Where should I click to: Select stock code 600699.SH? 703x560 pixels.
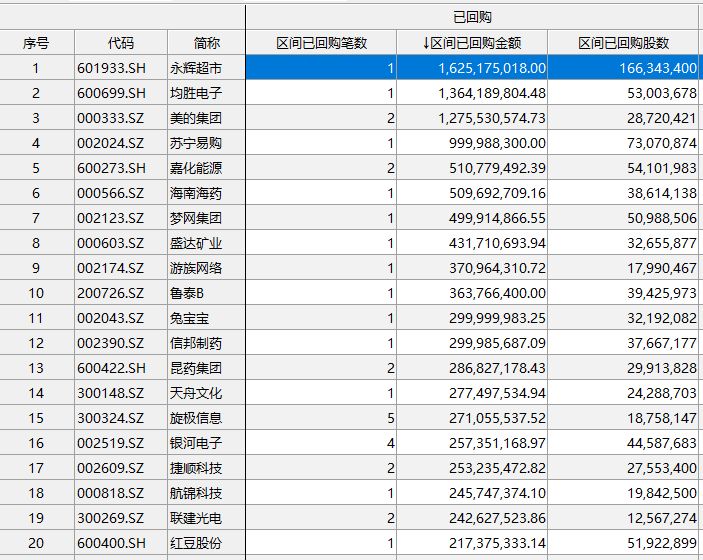pos(112,93)
